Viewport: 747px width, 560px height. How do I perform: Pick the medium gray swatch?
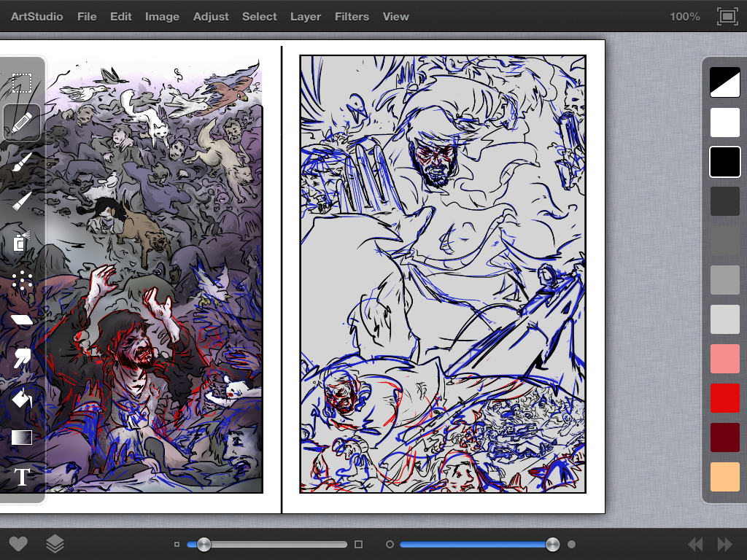tap(724, 280)
